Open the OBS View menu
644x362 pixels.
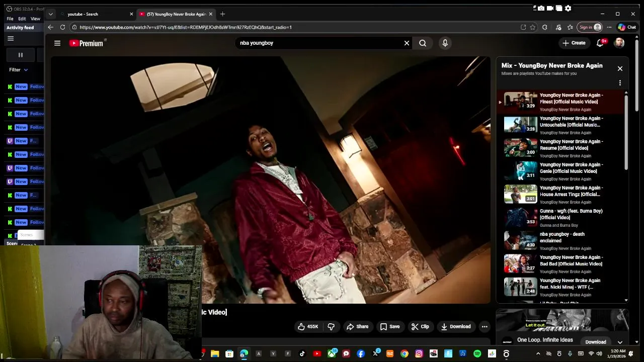pyautogui.click(x=35, y=19)
